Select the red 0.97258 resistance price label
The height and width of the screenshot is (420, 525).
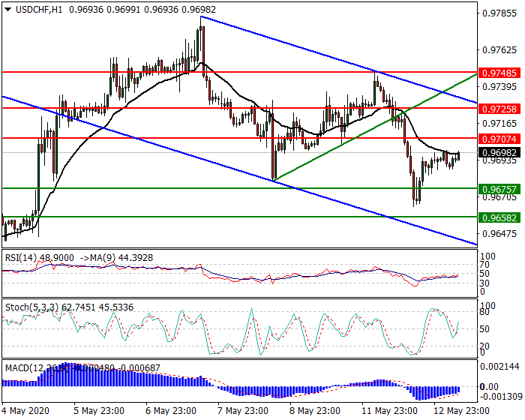coord(499,109)
